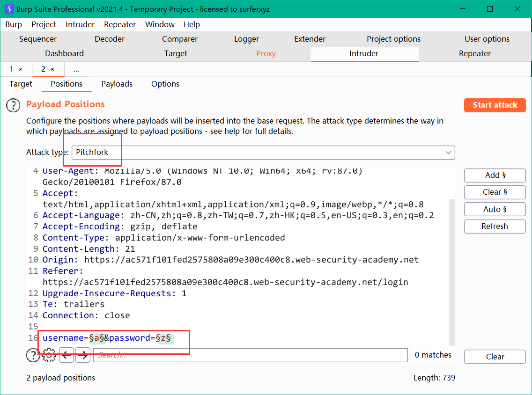Open the Repeater menu
The height and width of the screenshot is (395, 532).
pyautogui.click(x=120, y=24)
